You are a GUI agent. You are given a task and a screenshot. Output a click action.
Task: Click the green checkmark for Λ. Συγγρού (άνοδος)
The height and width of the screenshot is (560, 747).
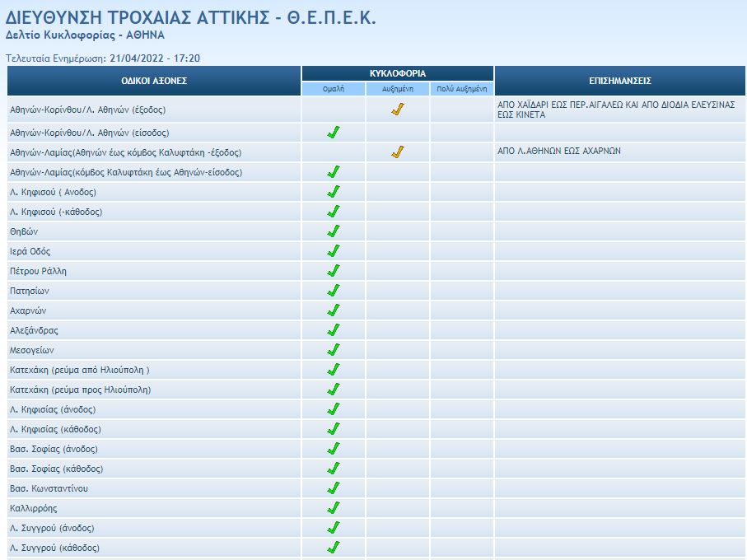(334, 528)
